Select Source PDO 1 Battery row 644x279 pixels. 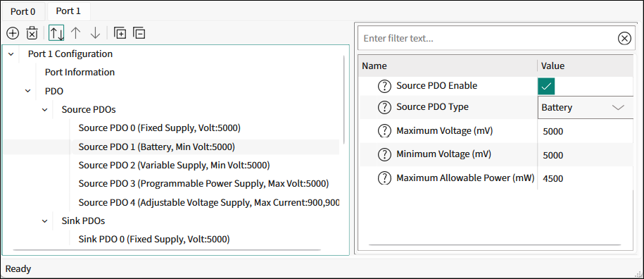click(x=172, y=147)
